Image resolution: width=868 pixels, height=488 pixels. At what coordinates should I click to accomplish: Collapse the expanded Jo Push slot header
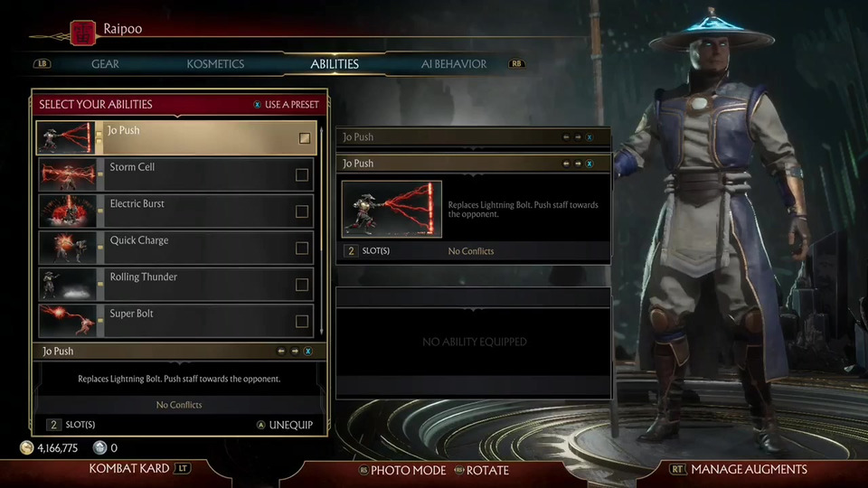[x=473, y=164]
